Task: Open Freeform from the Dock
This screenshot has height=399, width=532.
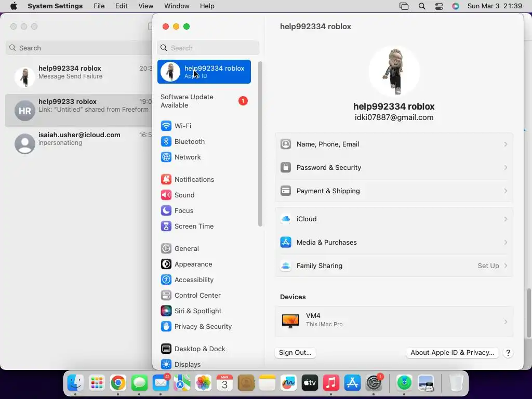Action: click(x=288, y=383)
